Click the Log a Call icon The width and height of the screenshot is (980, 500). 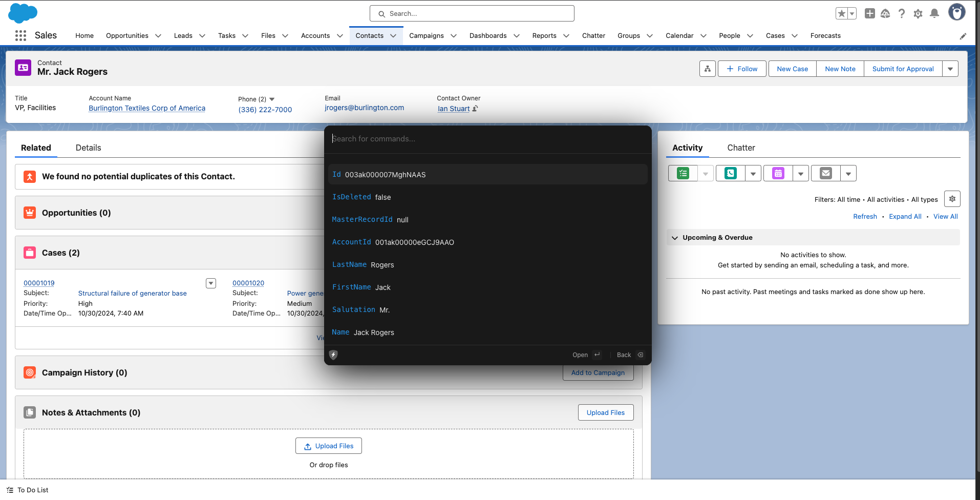[731, 173]
